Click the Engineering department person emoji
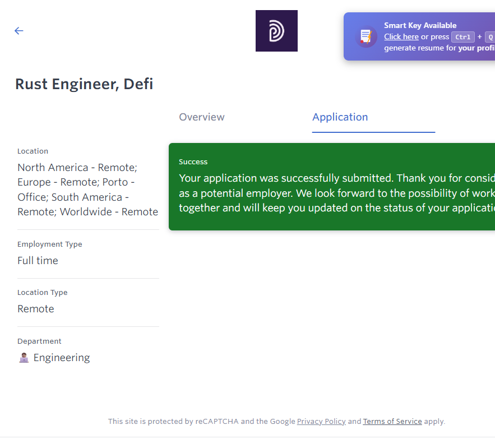This screenshot has height=448, width=495. pyautogui.click(x=24, y=358)
